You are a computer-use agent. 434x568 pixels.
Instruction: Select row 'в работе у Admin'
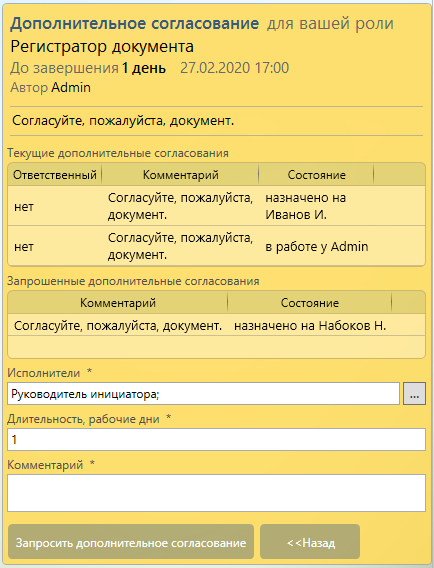pos(216,246)
